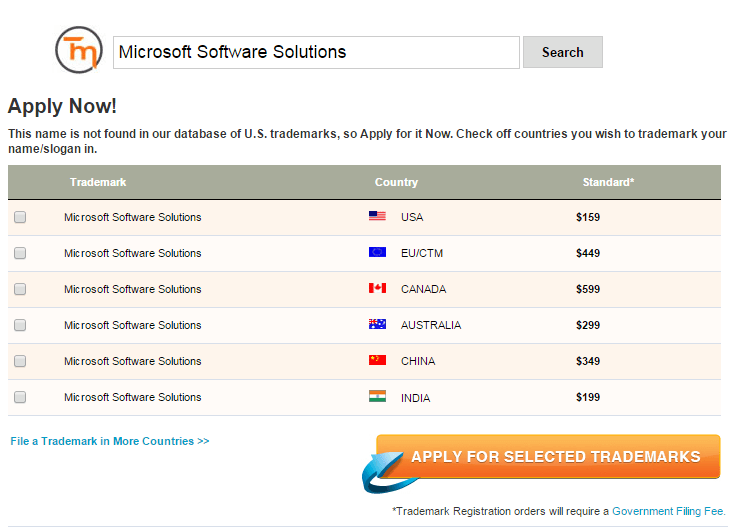738x528 pixels.
Task: Click the trademark name in the USA row
Action: click(133, 217)
